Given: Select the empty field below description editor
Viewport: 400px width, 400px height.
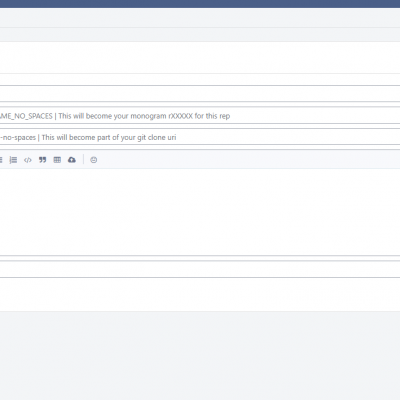Looking at the screenshot, I should click(200, 269).
